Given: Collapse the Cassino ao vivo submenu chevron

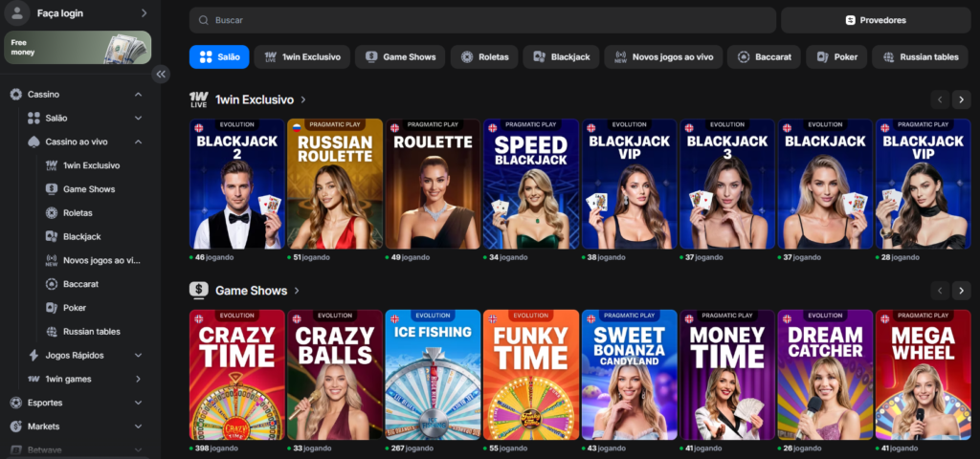Looking at the screenshot, I should tap(138, 142).
